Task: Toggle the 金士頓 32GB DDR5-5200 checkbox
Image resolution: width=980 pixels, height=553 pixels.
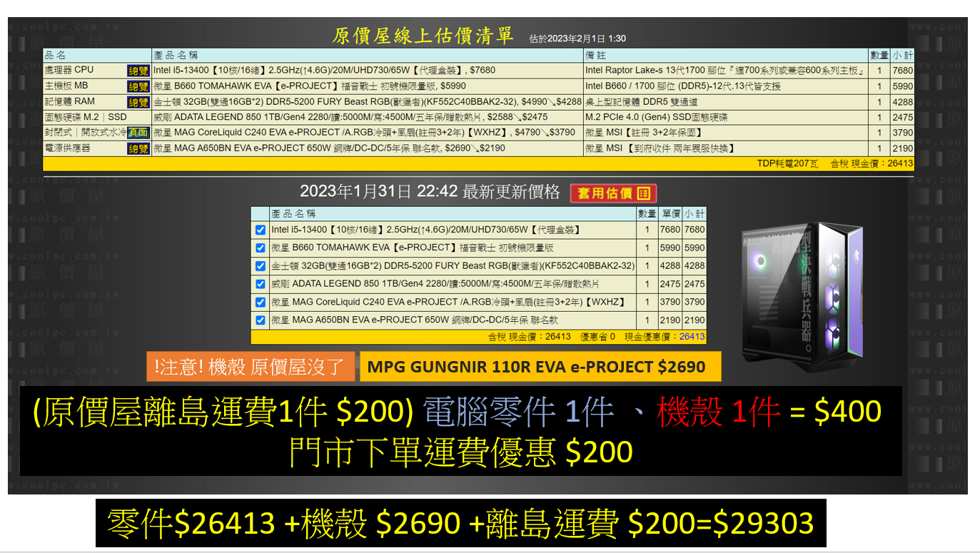Action: tap(260, 266)
